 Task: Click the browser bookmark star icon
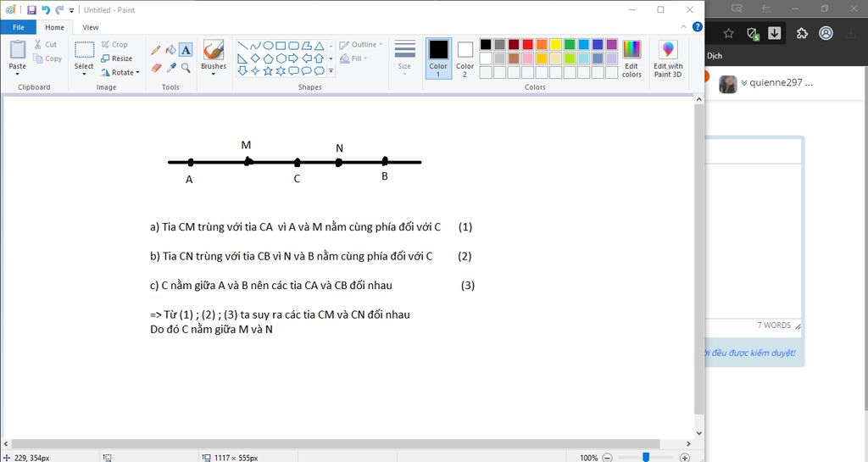pyautogui.click(x=728, y=33)
